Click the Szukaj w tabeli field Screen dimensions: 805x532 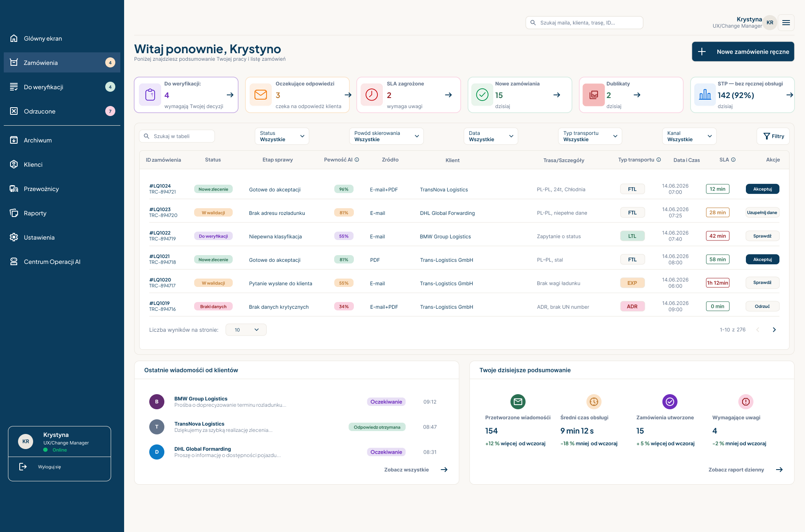(177, 136)
